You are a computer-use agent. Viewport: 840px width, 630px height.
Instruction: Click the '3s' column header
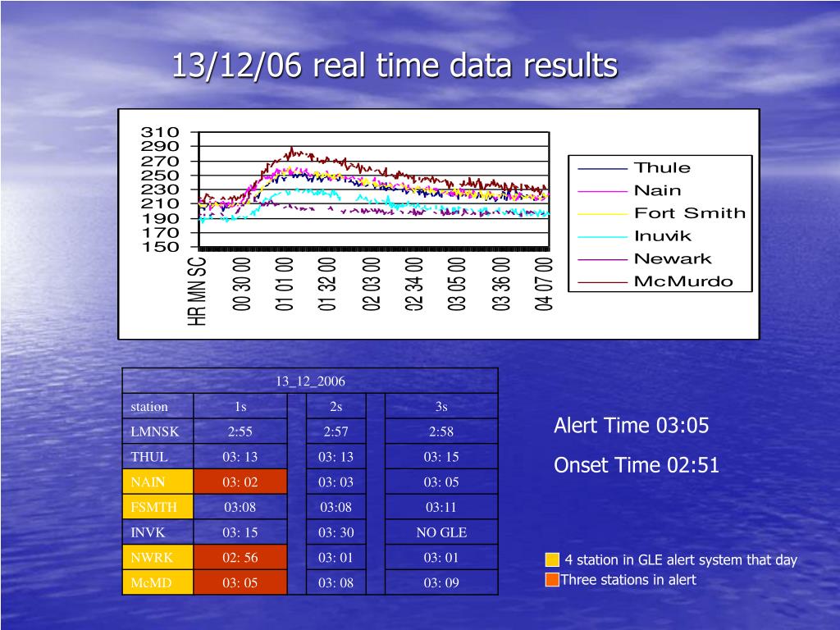(441, 407)
